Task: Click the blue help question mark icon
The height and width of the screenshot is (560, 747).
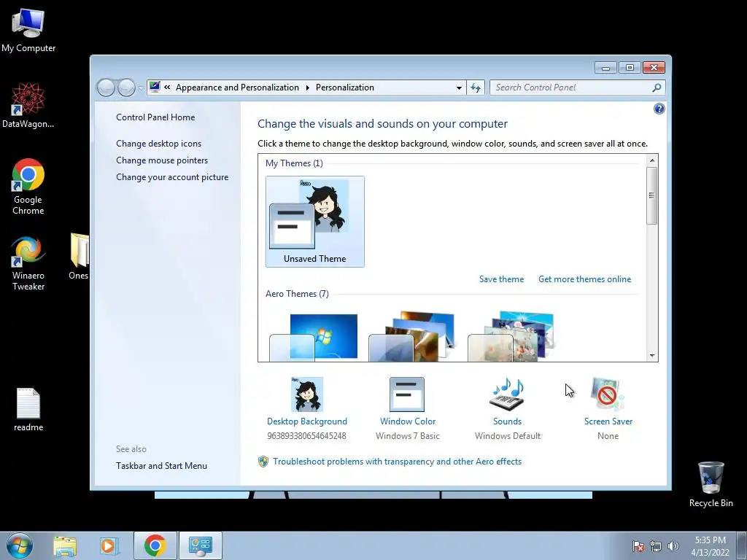Action: [659, 109]
